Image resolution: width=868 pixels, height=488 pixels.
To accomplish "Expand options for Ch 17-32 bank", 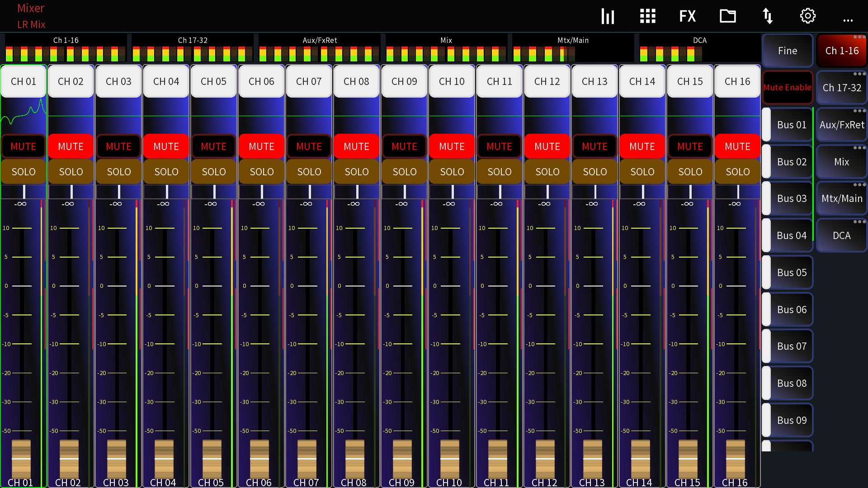I will pos(860,74).
